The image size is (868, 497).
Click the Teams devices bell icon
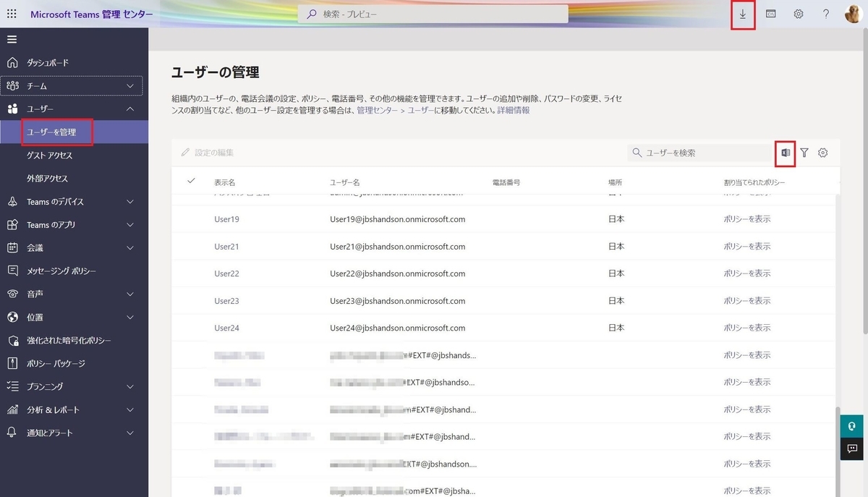(x=12, y=201)
